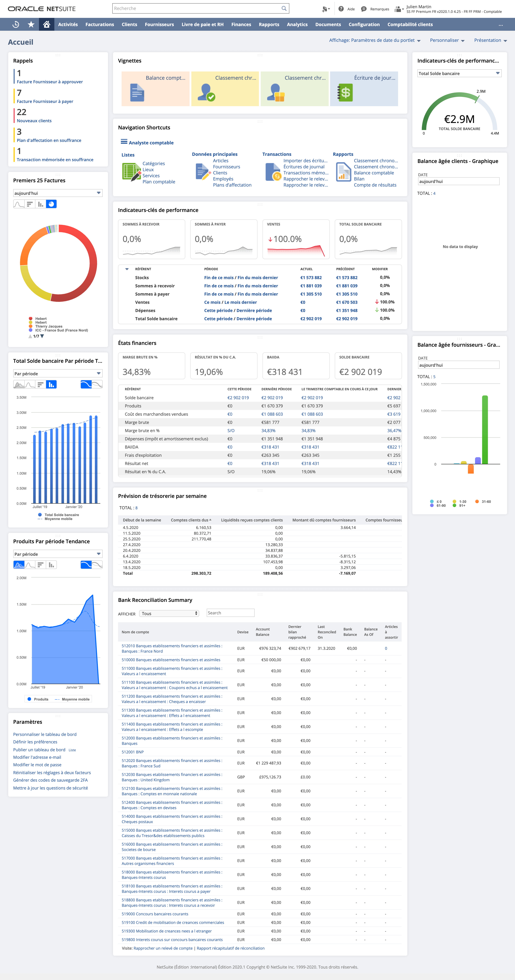The width and height of the screenshot is (515, 980).
Task: Click the Transactions document icon
Action: click(273, 172)
